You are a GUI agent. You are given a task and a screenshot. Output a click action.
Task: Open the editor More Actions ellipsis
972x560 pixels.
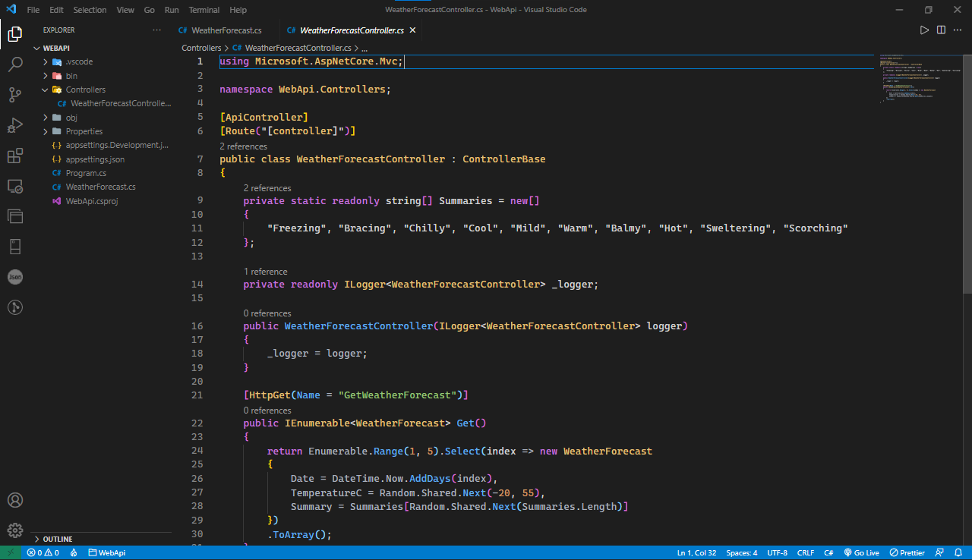point(958,30)
